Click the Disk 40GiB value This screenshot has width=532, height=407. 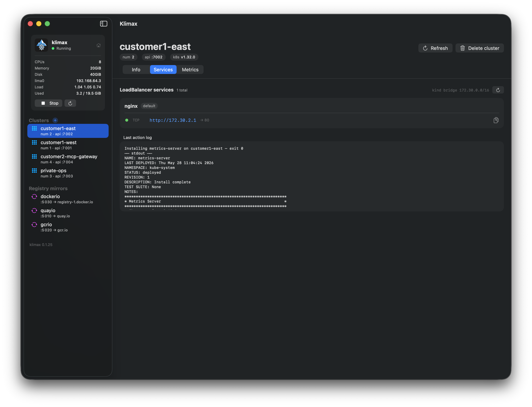coord(96,74)
